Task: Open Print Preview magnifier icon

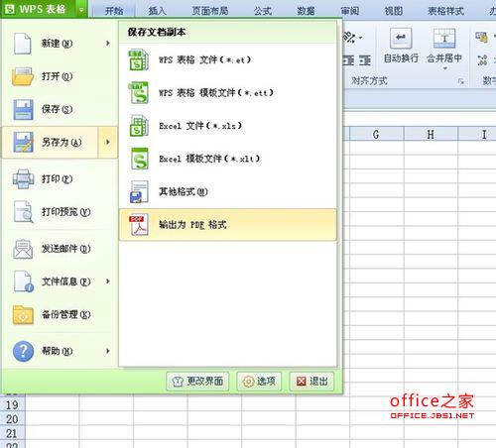Action: (x=23, y=212)
